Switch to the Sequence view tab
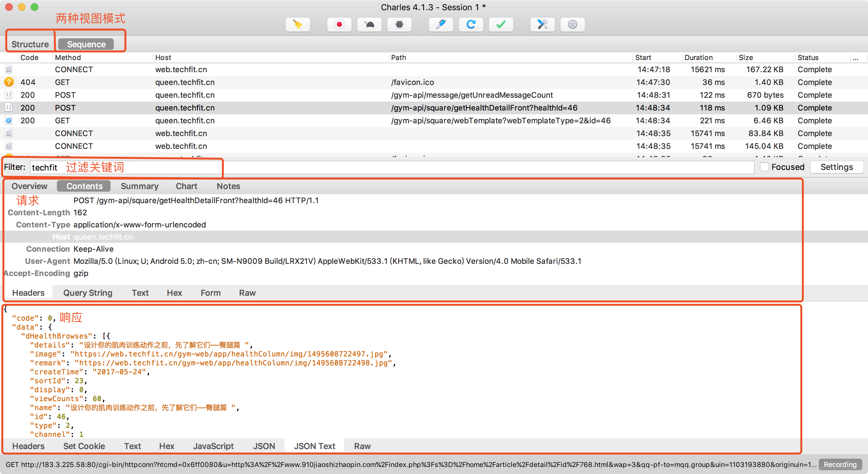868x474 pixels. pos(86,44)
